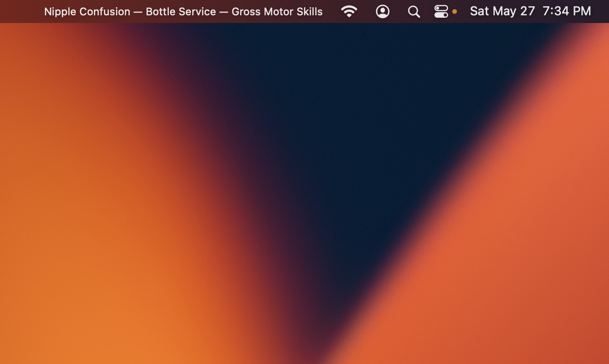Open the now-playing title 'Nipple Confusion — Bottle Service'
Viewport: 609px width, 364px height.
point(183,11)
